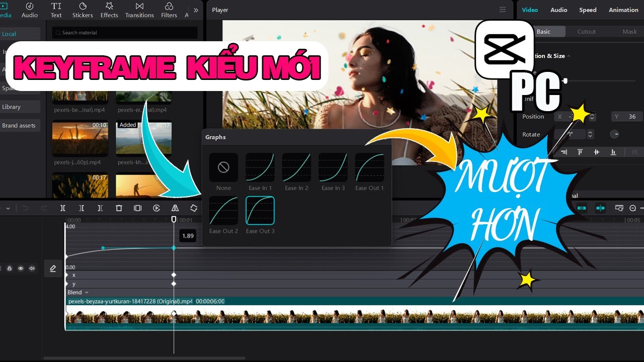Click the Scale slider handle
Screen dimensions: 644x362
(x=565, y=80)
